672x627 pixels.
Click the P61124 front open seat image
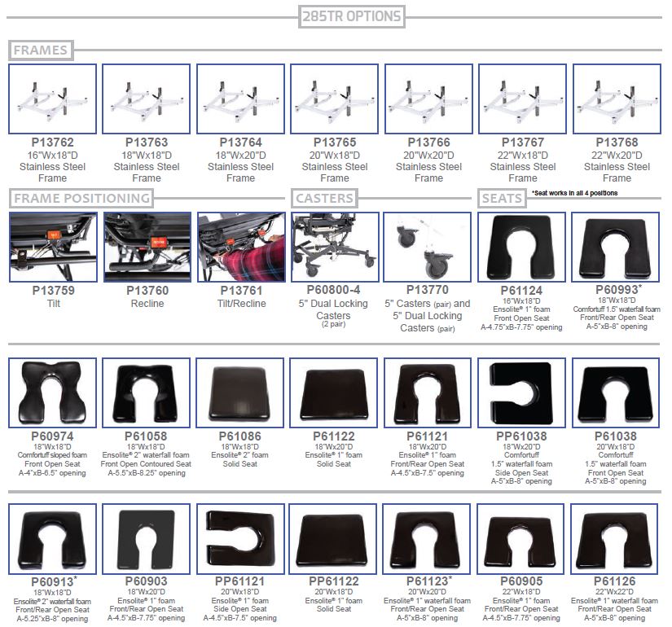pos(522,248)
